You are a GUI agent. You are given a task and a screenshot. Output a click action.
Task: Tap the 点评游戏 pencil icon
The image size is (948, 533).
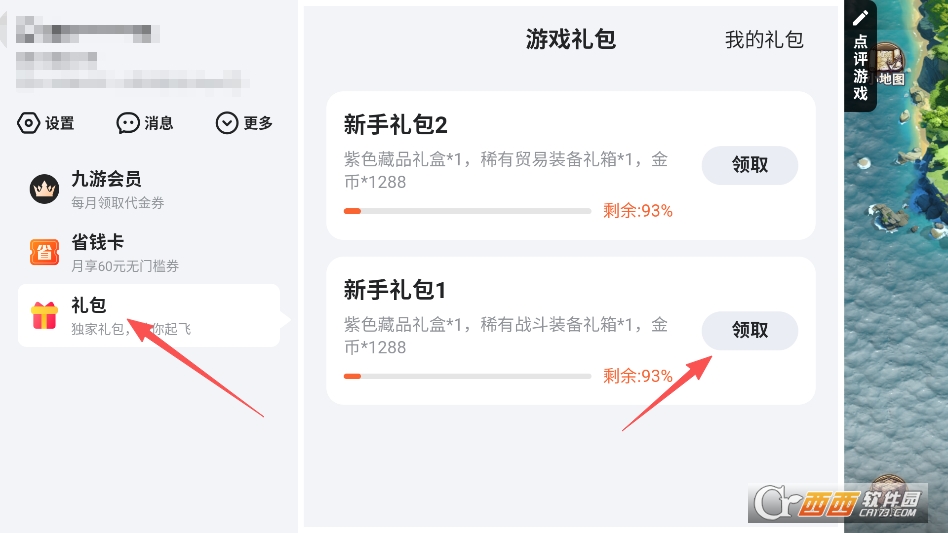click(860, 19)
